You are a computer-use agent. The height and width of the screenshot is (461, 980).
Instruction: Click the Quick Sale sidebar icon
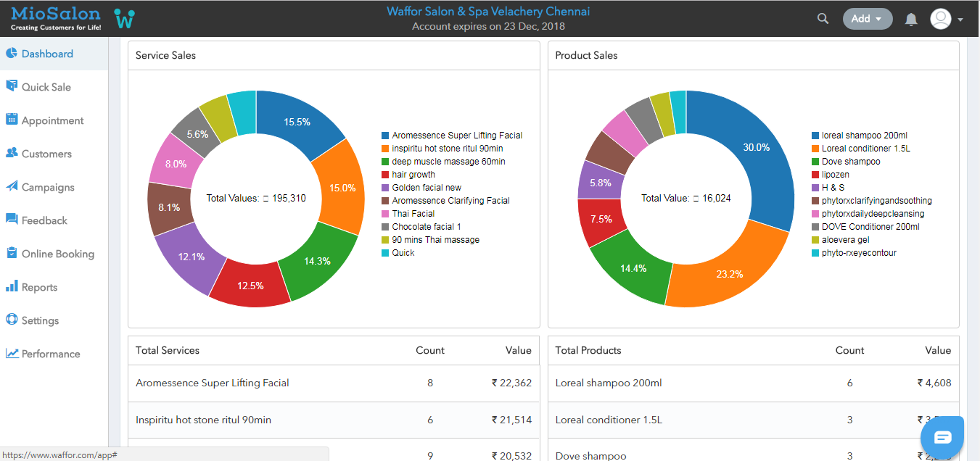(12, 86)
